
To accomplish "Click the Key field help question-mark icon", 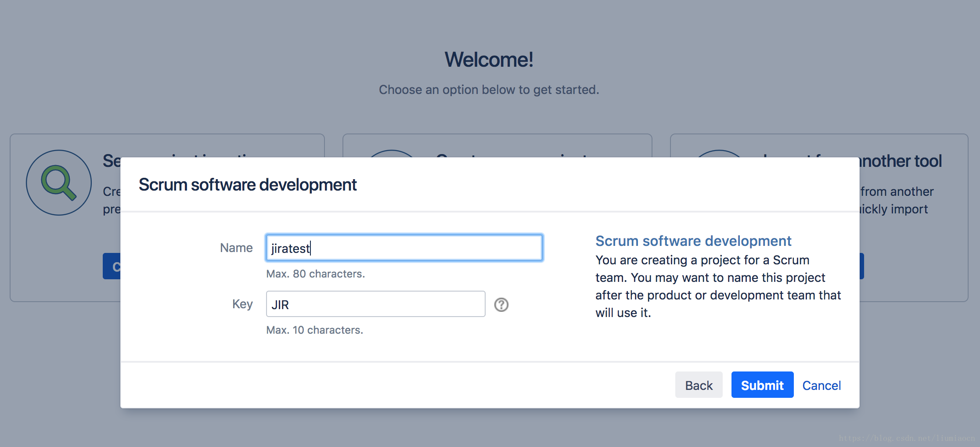I will (501, 304).
